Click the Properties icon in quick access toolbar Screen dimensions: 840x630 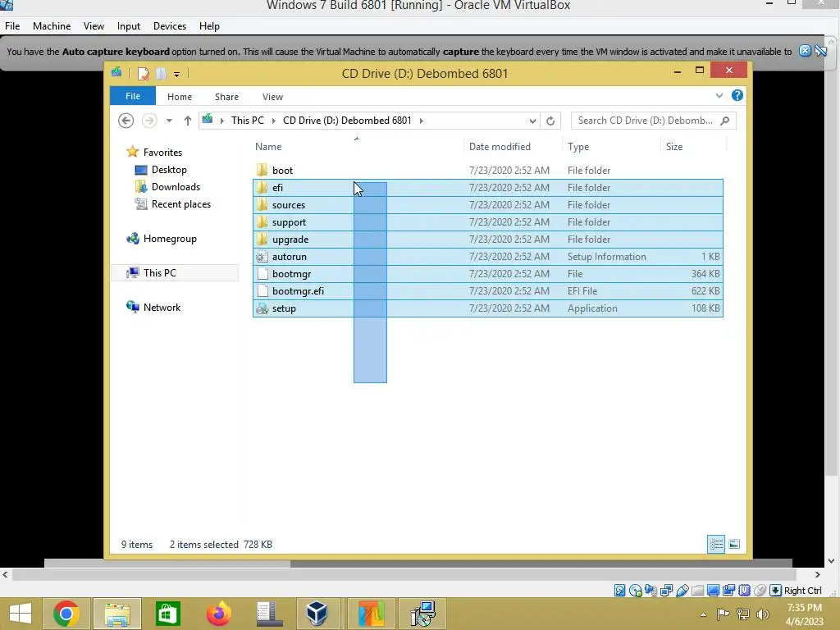[x=143, y=73]
